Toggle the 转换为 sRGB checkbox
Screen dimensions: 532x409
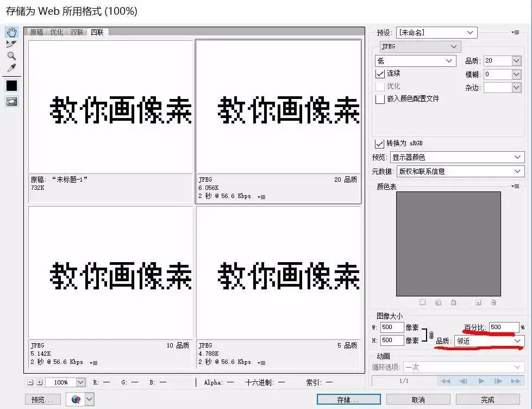tap(379, 144)
